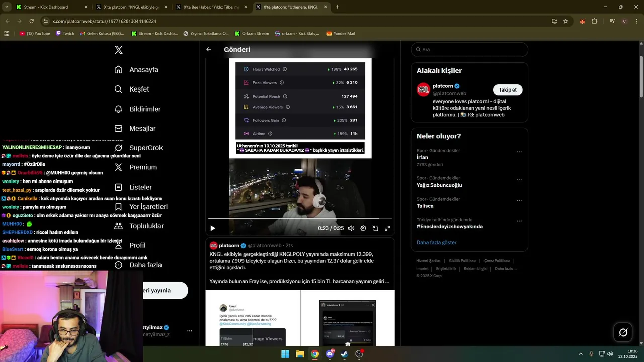Open the Hizmet Şartları footer link

coord(429,261)
